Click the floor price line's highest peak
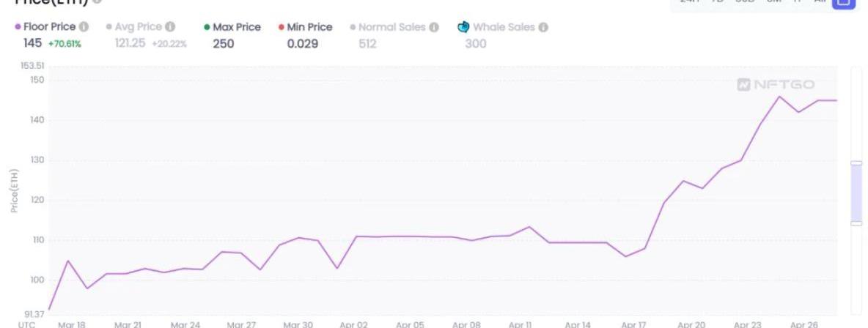 click(779, 96)
